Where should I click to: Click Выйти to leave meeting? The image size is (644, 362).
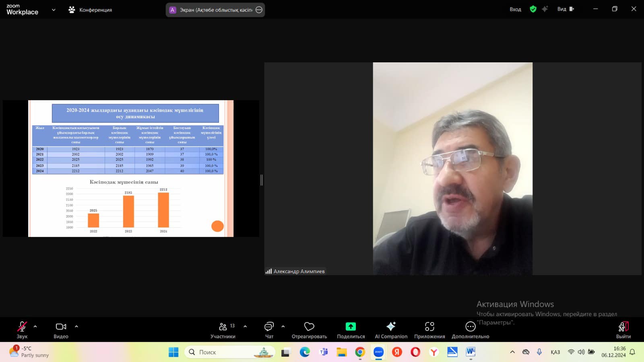(x=623, y=330)
